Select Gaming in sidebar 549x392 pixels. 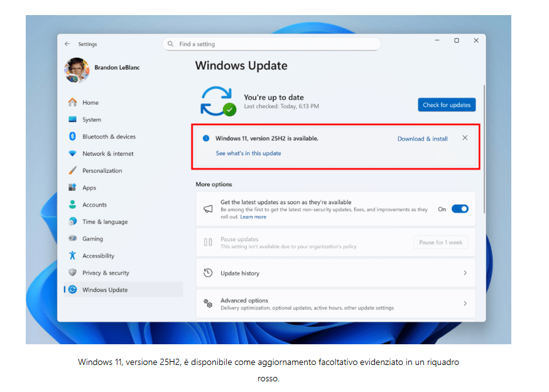(123, 239)
